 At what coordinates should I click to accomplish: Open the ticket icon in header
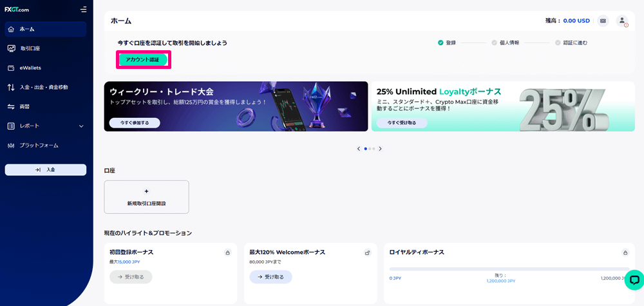(603, 21)
